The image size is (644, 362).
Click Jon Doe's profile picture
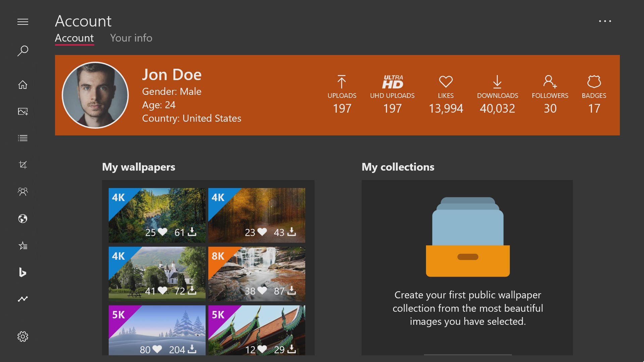point(95,95)
